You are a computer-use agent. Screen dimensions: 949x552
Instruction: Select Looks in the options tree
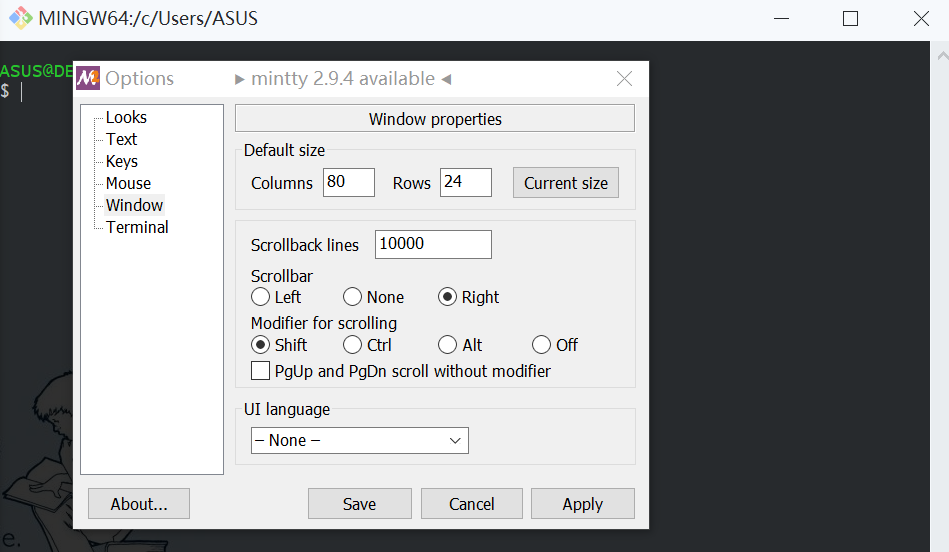tap(126, 117)
